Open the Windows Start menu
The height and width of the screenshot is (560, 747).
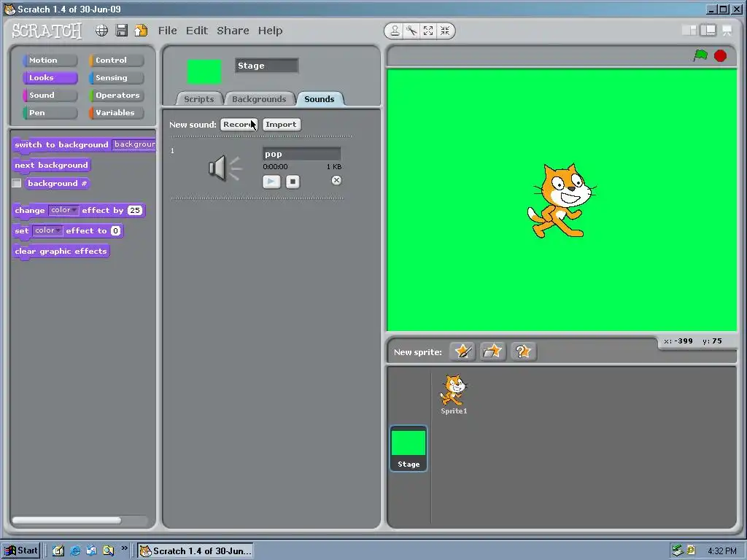pyautogui.click(x=21, y=551)
